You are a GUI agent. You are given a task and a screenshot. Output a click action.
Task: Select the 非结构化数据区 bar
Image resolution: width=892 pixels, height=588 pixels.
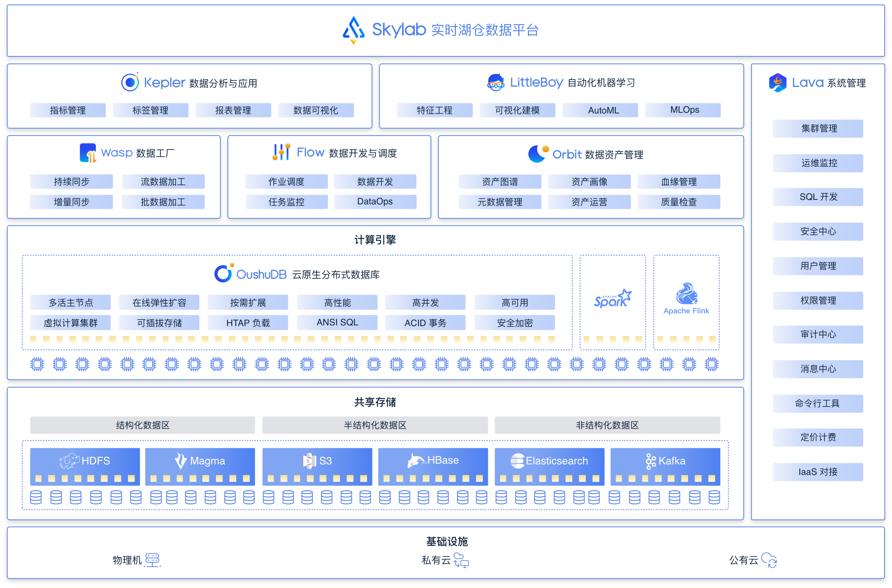click(x=607, y=425)
